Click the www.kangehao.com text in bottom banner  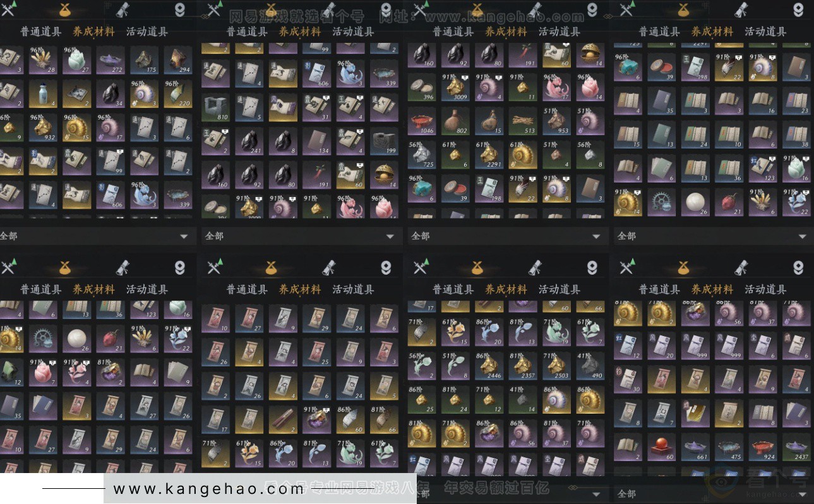click(x=208, y=489)
